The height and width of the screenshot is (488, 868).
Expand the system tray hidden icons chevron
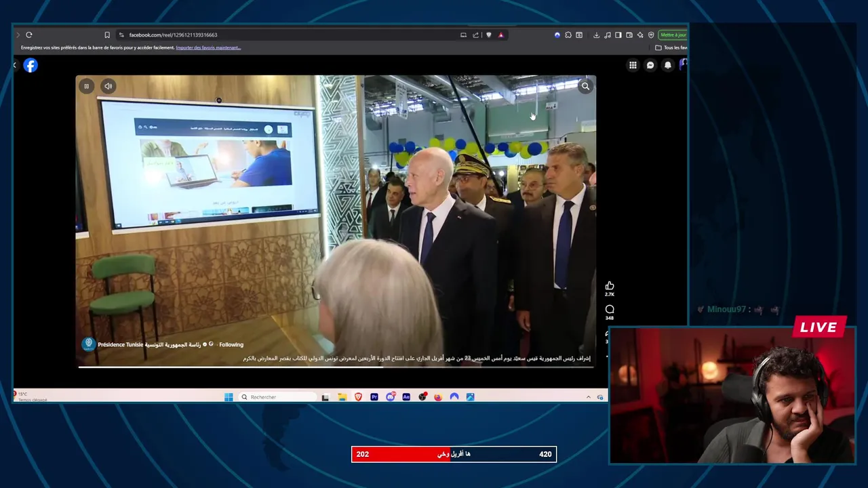[x=589, y=397]
